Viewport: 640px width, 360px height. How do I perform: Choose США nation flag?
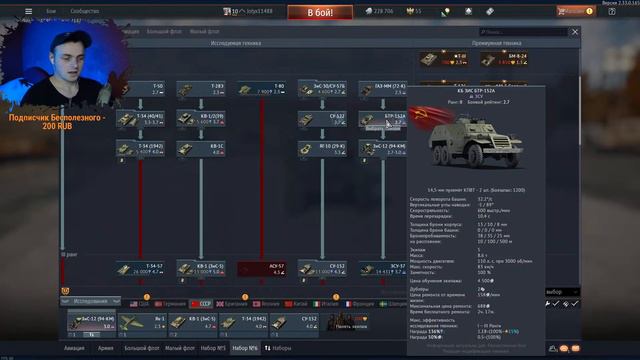coord(140,304)
